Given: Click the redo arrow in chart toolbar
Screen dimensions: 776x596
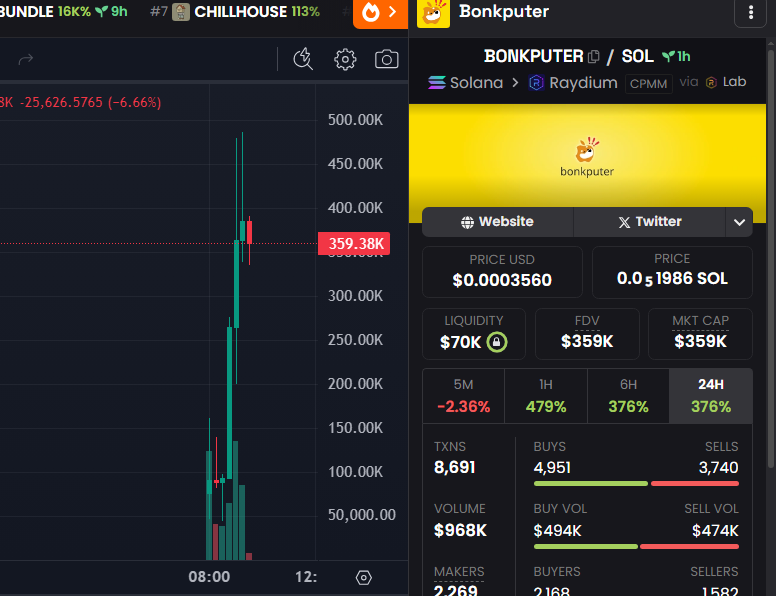Looking at the screenshot, I should 26,59.
